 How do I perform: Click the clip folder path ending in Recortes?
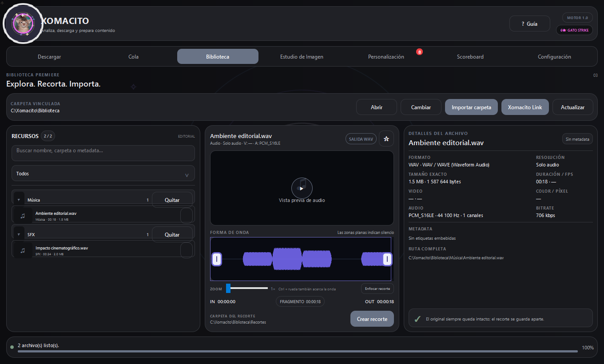click(x=238, y=322)
